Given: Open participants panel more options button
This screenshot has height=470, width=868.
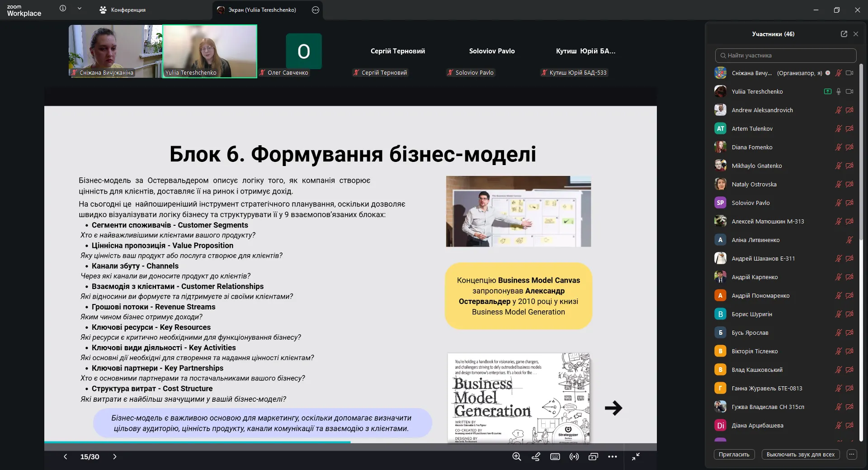Looking at the screenshot, I should [851, 454].
